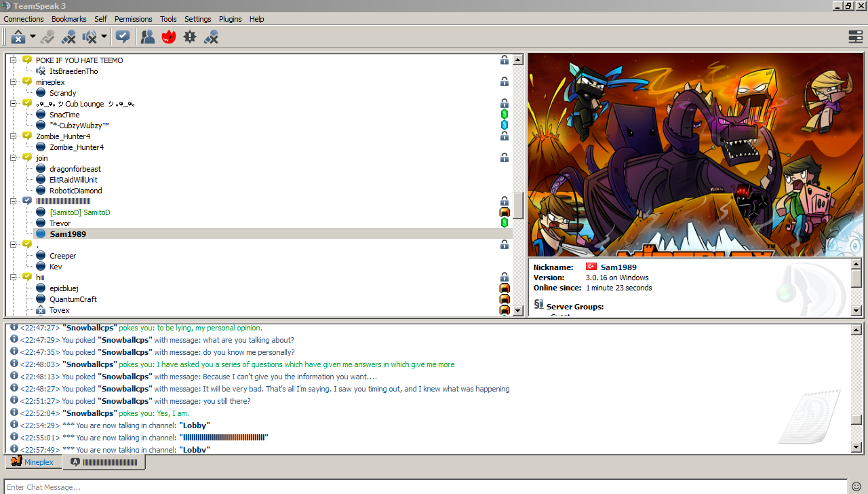868x494 pixels.
Task: Switch to the Mineplex chat tab
Action: click(x=33, y=462)
